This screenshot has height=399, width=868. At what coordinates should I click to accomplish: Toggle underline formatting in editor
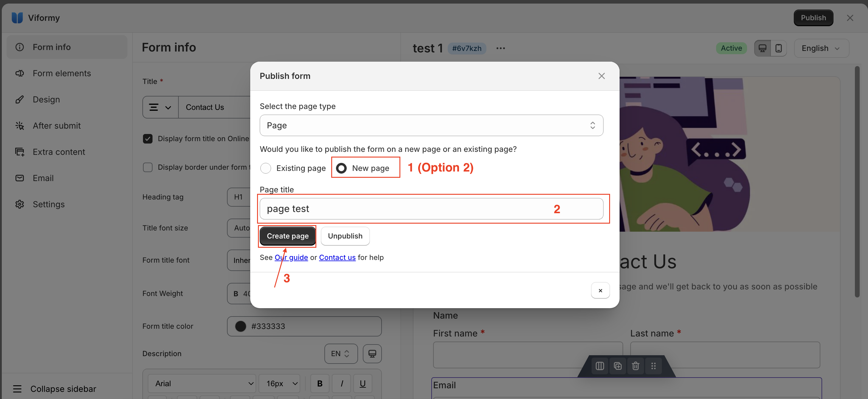point(363,384)
